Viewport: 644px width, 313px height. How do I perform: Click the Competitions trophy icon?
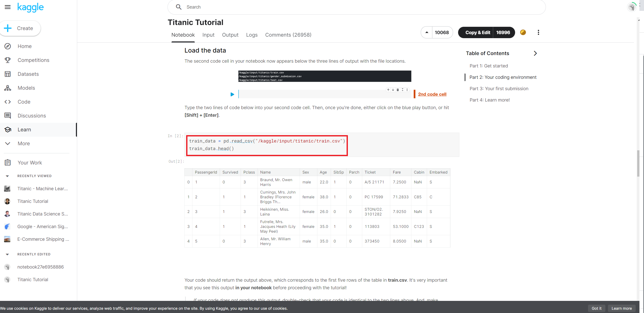tap(8, 60)
